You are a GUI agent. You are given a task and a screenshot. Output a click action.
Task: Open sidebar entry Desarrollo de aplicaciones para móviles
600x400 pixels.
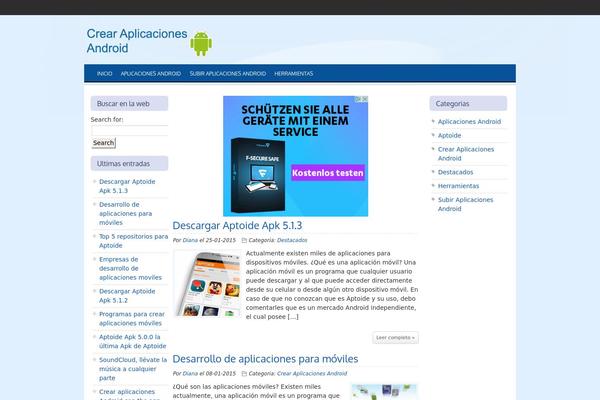126,214
